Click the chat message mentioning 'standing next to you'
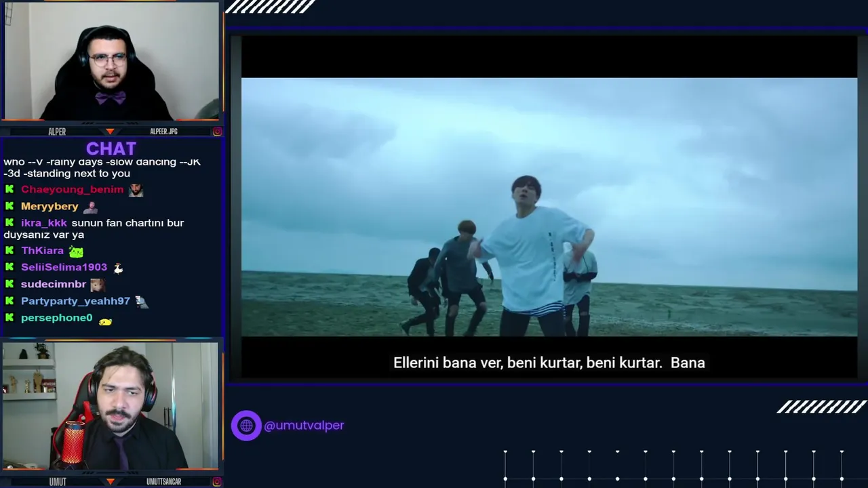This screenshot has width=868, height=488. (x=102, y=167)
